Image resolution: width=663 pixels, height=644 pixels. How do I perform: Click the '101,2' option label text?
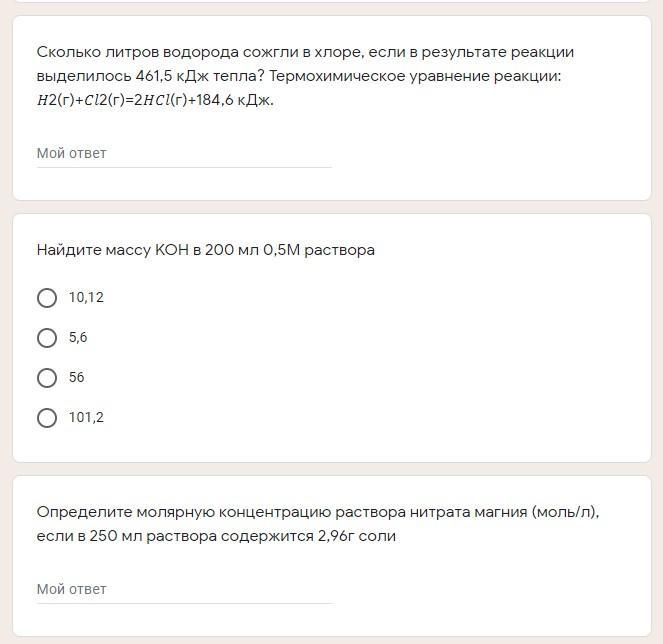[86, 418]
